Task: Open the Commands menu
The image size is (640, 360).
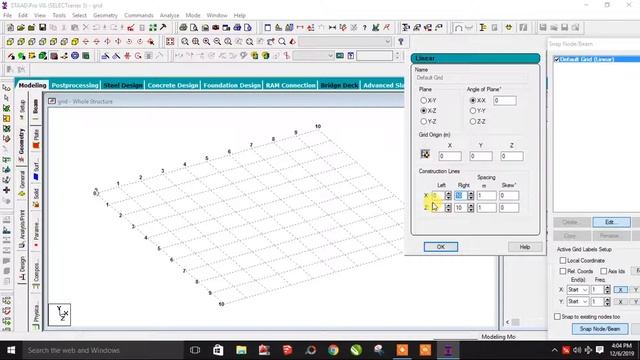Action: tap(139, 15)
